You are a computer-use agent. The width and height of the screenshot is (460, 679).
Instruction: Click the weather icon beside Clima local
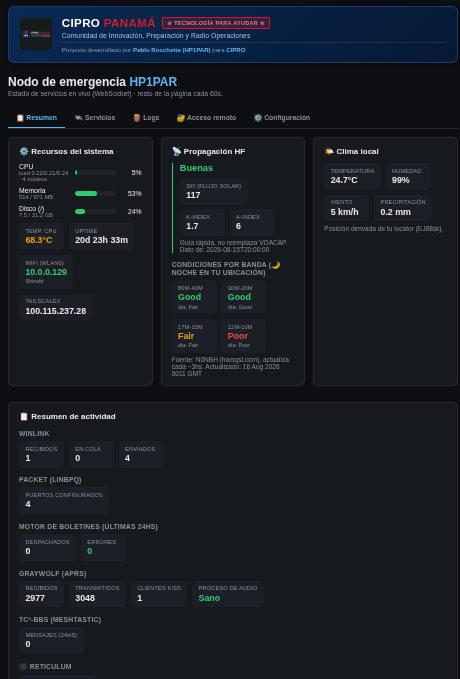click(329, 151)
